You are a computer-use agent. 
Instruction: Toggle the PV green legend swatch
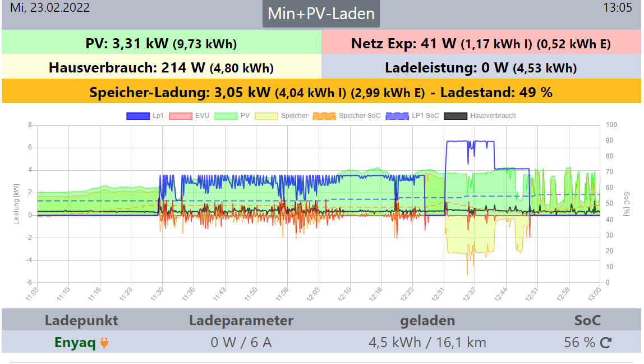226,116
